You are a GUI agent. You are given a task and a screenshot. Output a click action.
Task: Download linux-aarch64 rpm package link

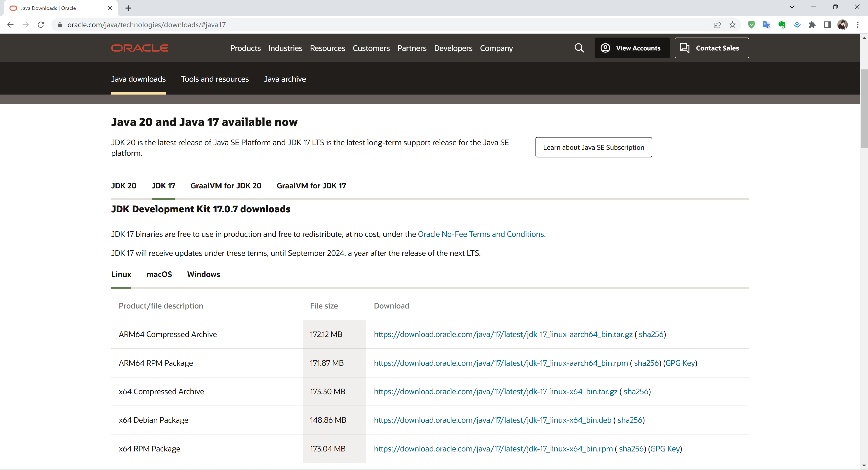point(501,363)
